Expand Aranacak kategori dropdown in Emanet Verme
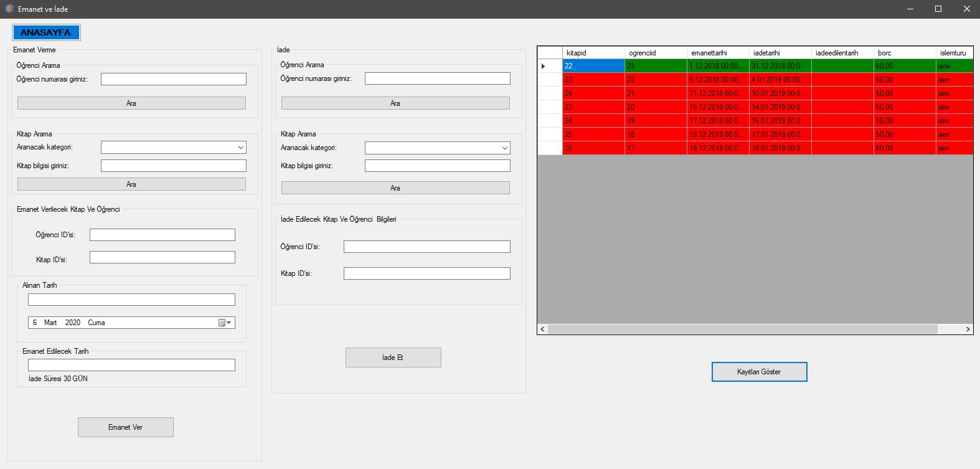 [x=240, y=148]
